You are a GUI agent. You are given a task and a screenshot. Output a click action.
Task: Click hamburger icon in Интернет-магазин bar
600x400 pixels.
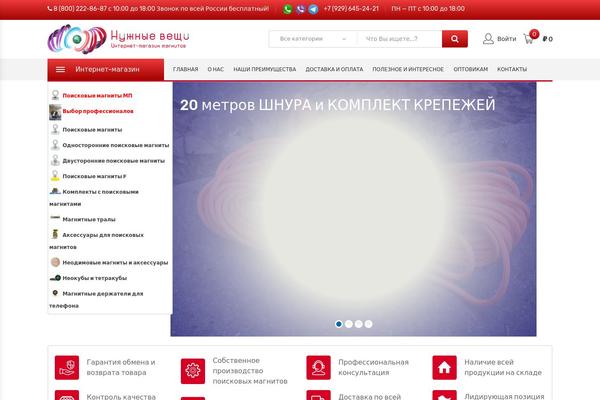(60, 69)
